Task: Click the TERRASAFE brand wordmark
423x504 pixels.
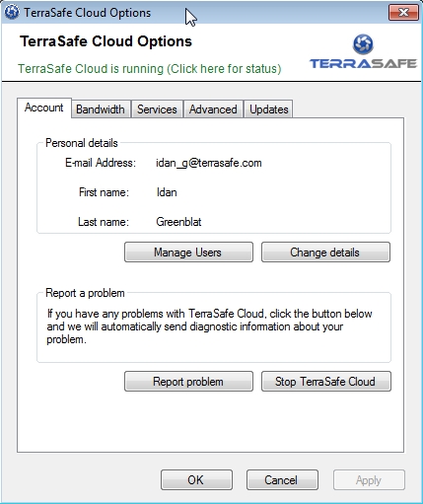Action: point(363,63)
